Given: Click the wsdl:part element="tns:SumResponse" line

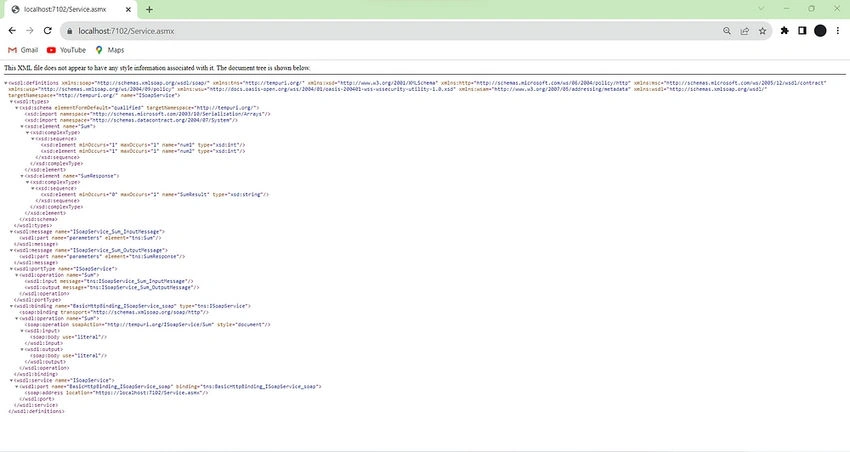Looking at the screenshot, I should coord(102,256).
